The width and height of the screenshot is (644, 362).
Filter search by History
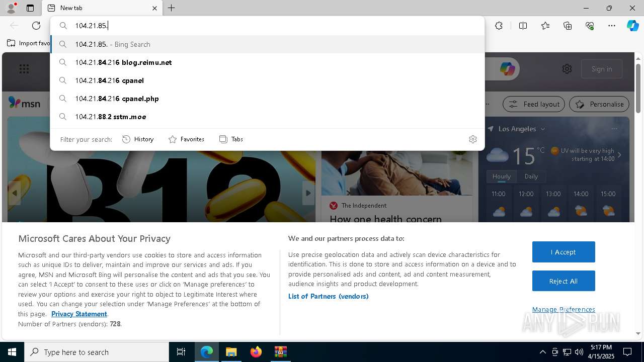pos(138,139)
